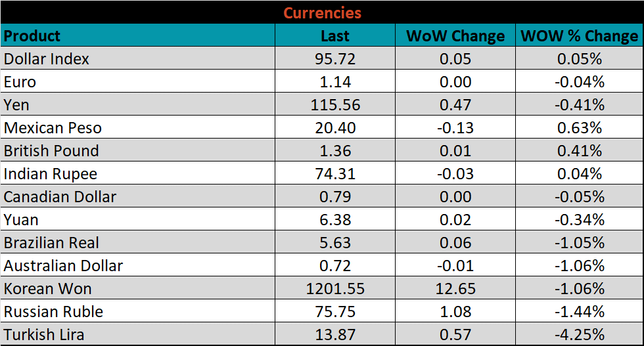Click the WoW Change column header
The image size is (644, 346).
(x=455, y=36)
